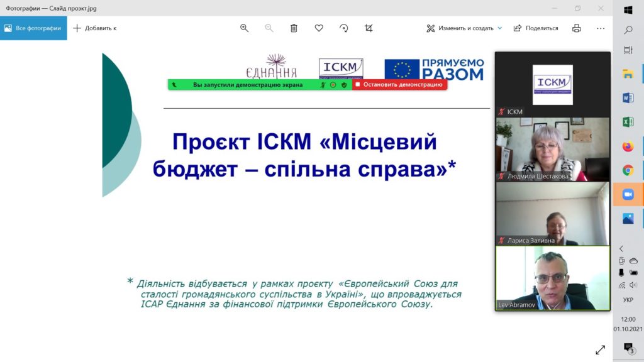
Task: Click the 'Поделиться' share button
Action: tap(536, 28)
